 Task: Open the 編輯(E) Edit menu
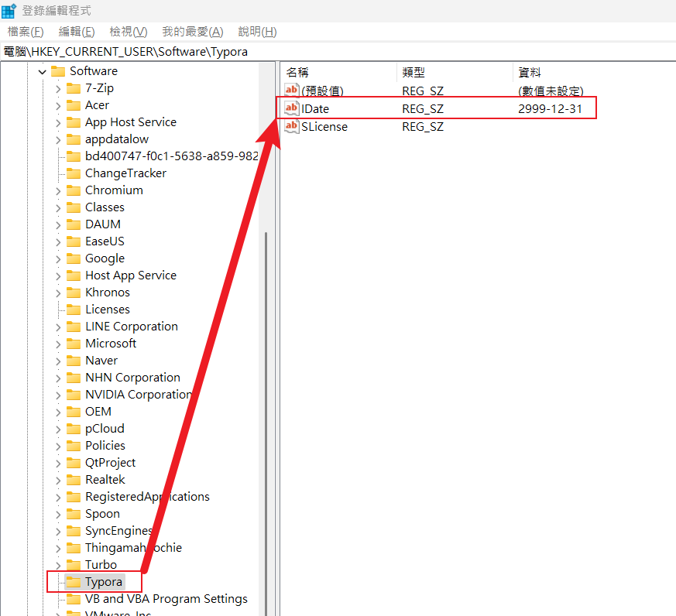point(77,32)
